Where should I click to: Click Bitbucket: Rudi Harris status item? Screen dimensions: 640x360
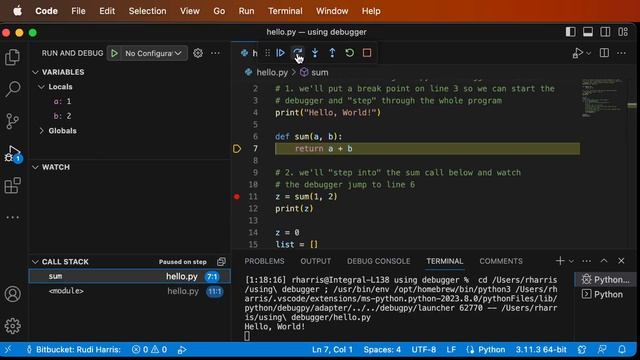click(x=73, y=350)
